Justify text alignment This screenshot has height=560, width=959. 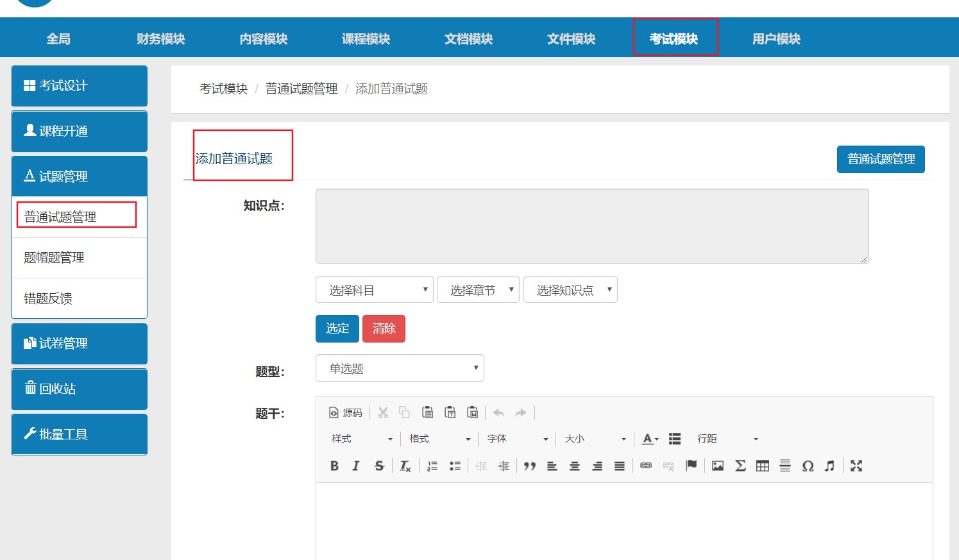[620, 466]
